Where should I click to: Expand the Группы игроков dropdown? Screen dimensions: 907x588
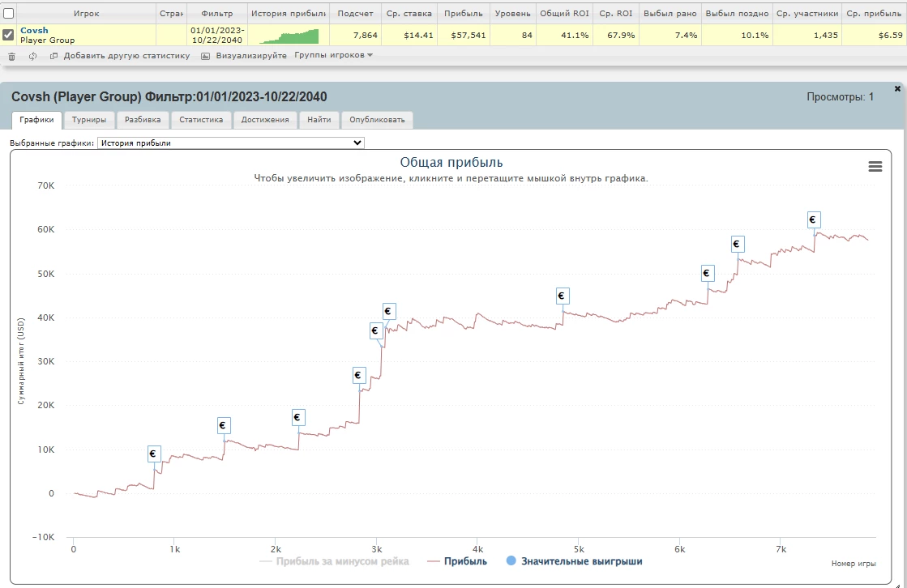(333, 55)
